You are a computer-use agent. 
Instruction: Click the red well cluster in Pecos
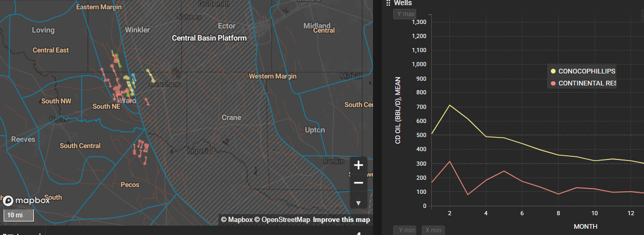coord(141,150)
